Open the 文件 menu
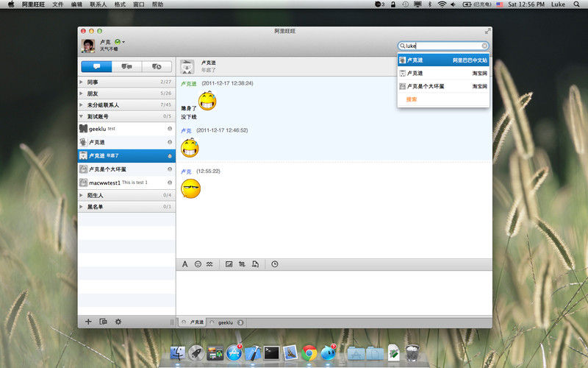Image resolution: width=588 pixels, height=368 pixels. pyautogui.click(x=57, y=4)
